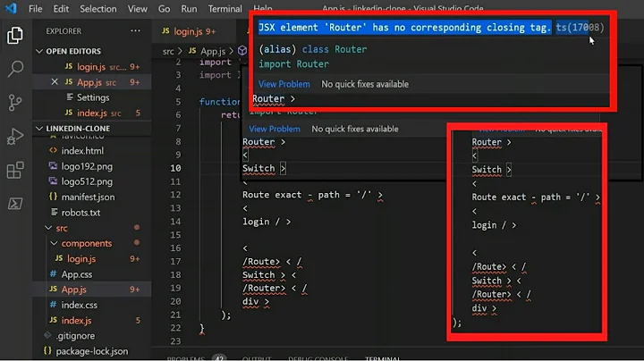
Task: Switch to the login.js editor tab
Action: [193, 31]
